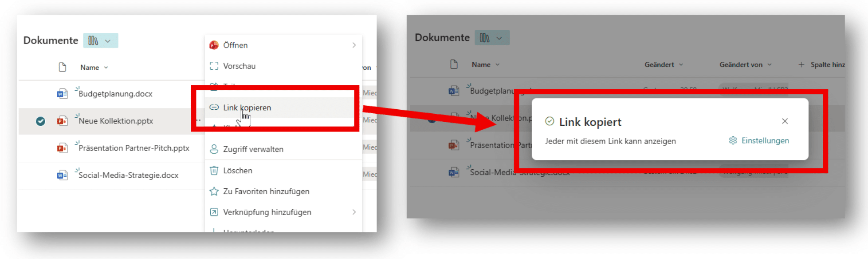Image resolution: width=868 pixels, height=259 pixels.
Task: Click the file type column header icon in left panel
Action: pyautogui.click(x=63, y=67)
